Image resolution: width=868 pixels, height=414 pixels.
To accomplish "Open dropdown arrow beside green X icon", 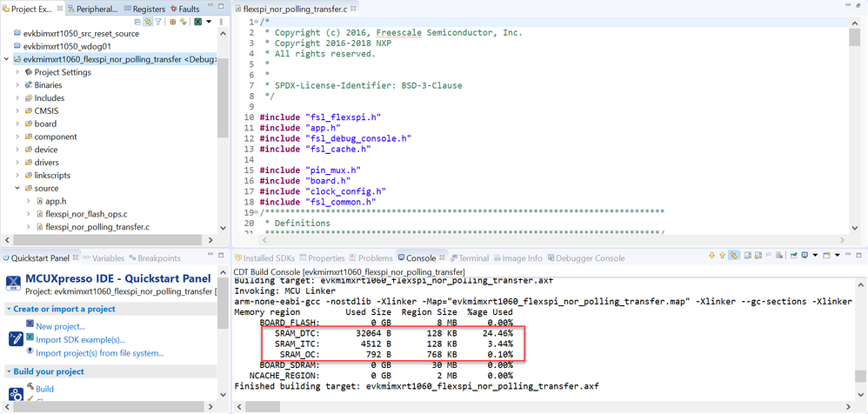I will tap(209, 22).
